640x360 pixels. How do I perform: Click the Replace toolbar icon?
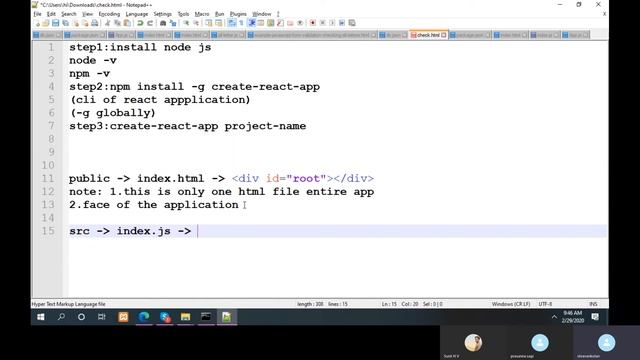[173, 23]
